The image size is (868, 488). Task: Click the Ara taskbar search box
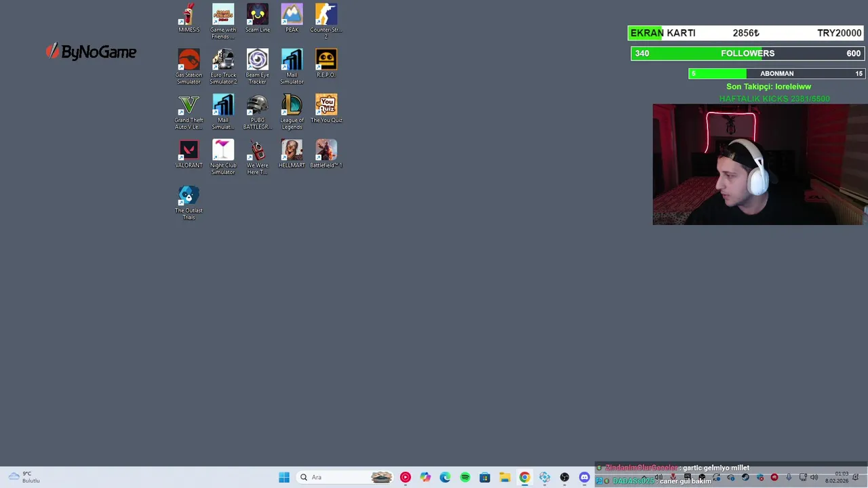click(346, 477)
